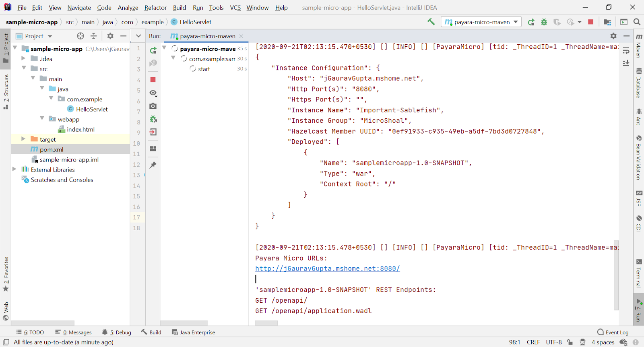Image resolution: width=644 pixels, height=347 pixels.
Task: Toggle Database tool window on right edge
Action: click(639, 83)
